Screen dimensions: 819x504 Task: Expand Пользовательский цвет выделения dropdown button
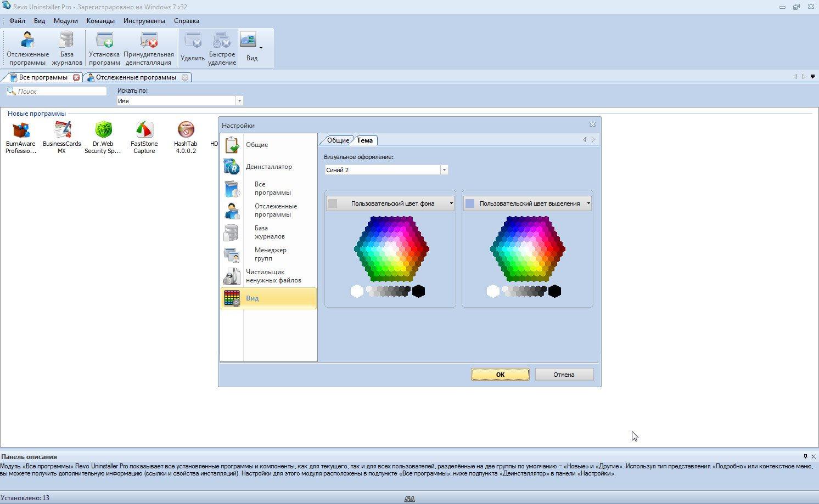tap(528, 203)
